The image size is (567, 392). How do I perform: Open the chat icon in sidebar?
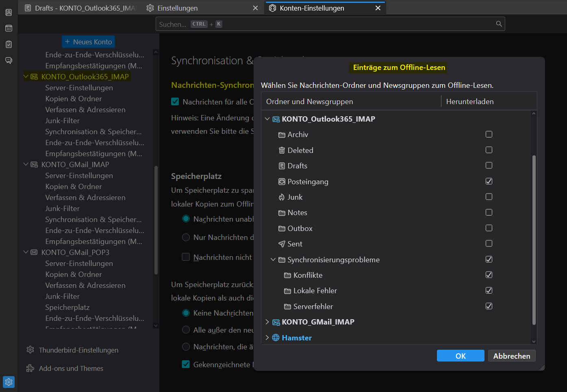pos(9,61)
